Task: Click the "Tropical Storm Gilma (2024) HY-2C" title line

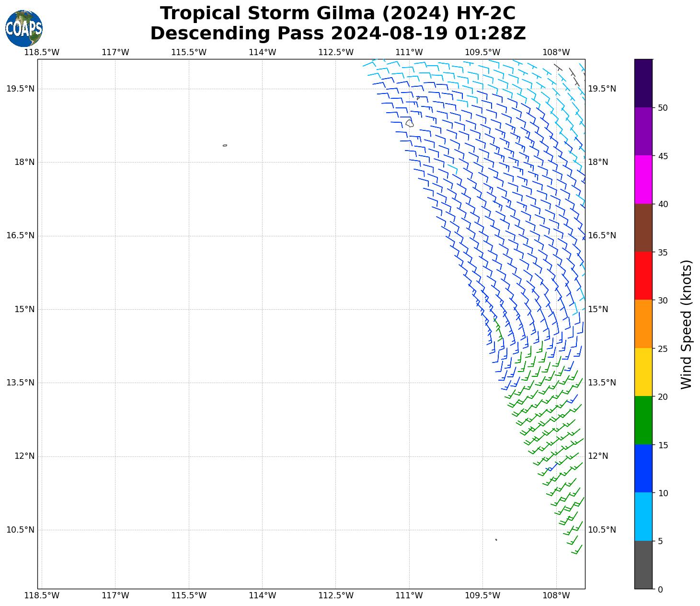Action: pyautogui.click(x=338, y=13)
